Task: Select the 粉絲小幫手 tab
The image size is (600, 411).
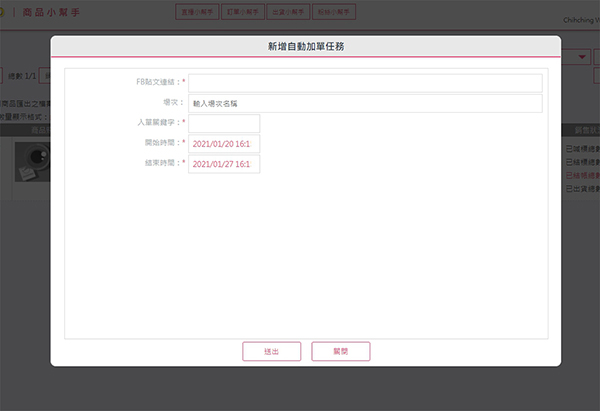Action: [x=333, y=12]
